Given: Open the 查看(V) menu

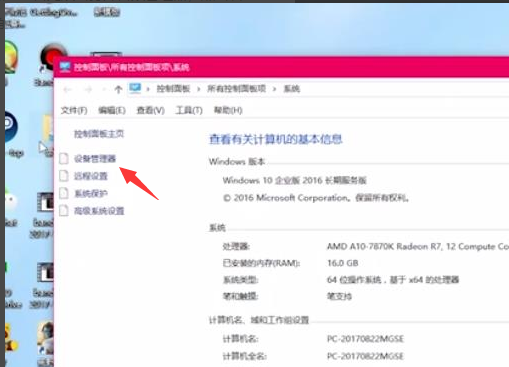Looking at the screenshot, I should tap(151, 110).
